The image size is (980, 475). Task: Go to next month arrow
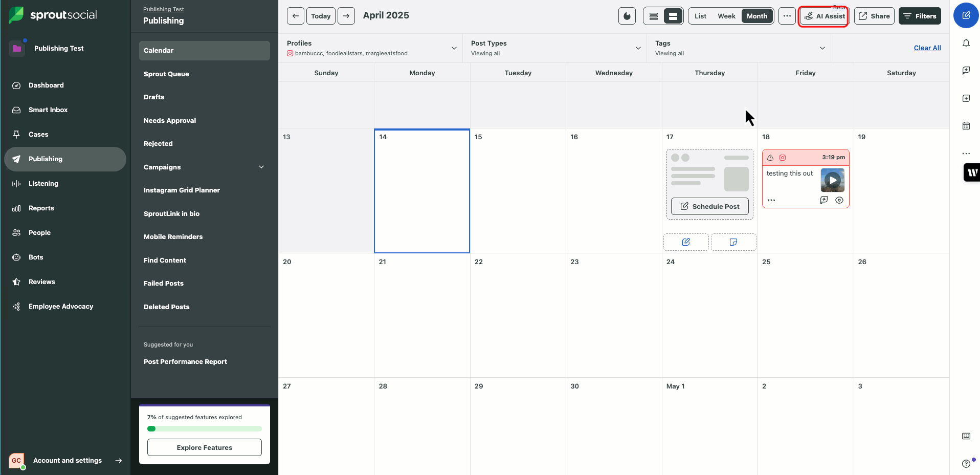coord(346,16)
